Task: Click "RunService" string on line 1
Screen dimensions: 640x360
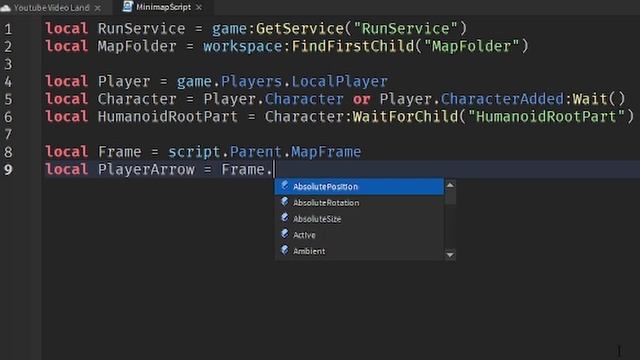Action: pyautogui.click(x=406, y=29)
